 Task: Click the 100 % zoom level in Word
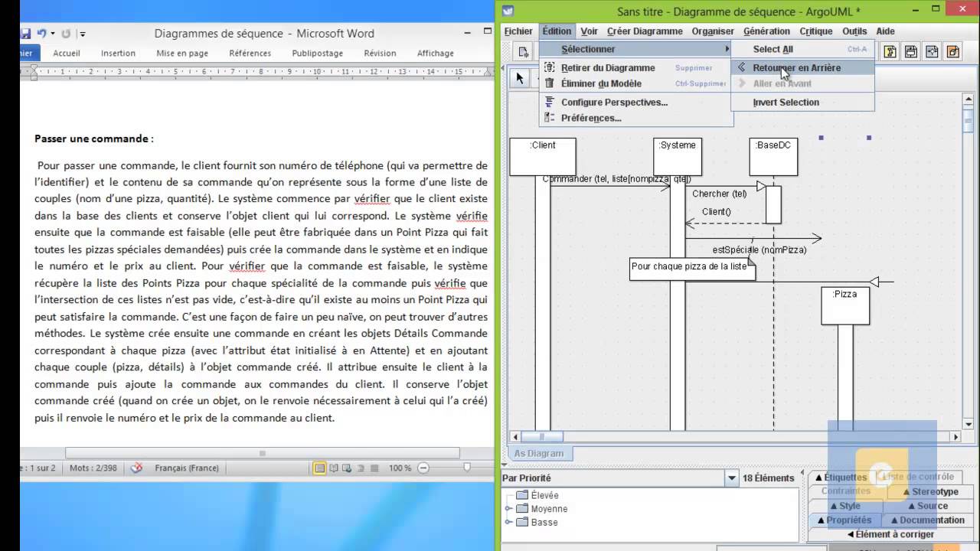(400, 468)
